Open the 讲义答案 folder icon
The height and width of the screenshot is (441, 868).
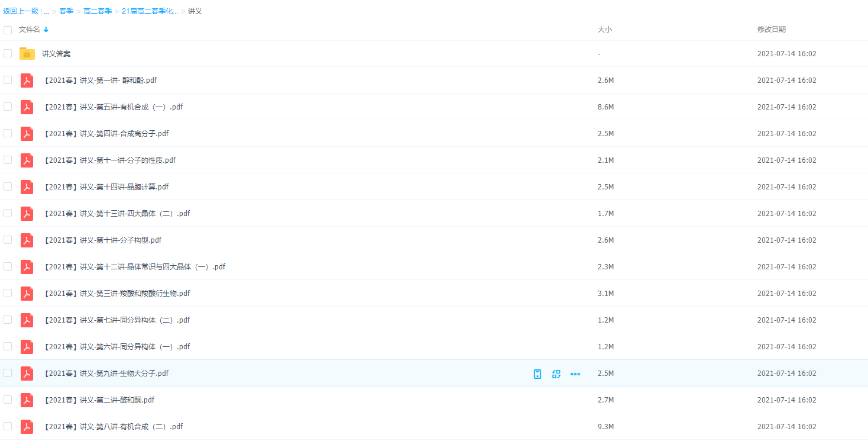pyautogui.click(x=27, y=54)
